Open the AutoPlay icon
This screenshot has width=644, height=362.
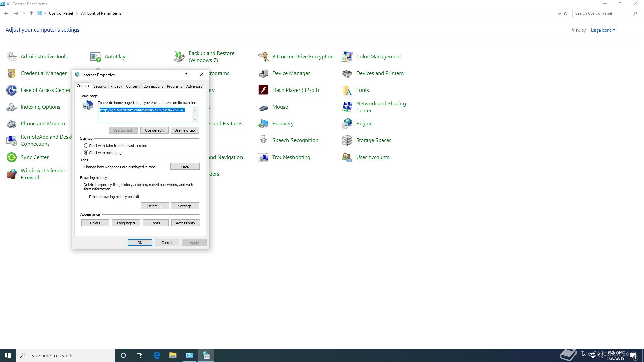[96, 57]
